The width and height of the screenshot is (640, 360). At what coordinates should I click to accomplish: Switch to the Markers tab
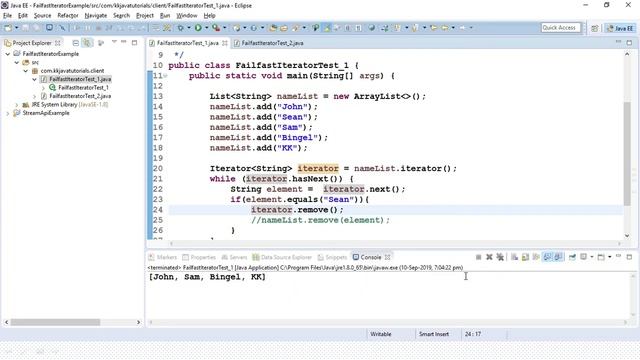[x=162, y=257]
